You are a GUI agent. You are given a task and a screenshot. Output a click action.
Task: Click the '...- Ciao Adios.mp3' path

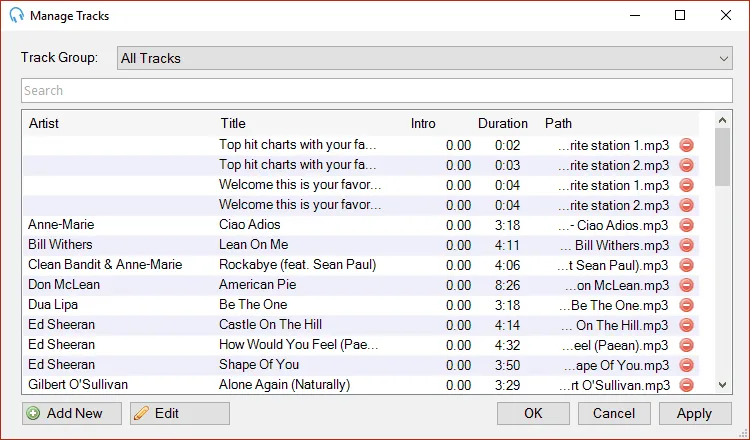(614, 225)
